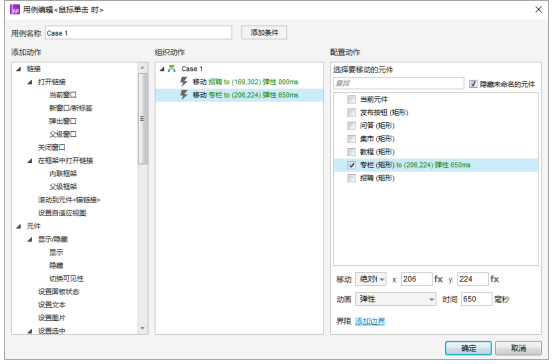Collapse the Case 1 node in 组织动作
553x364 pixels.
coord(162,69)
